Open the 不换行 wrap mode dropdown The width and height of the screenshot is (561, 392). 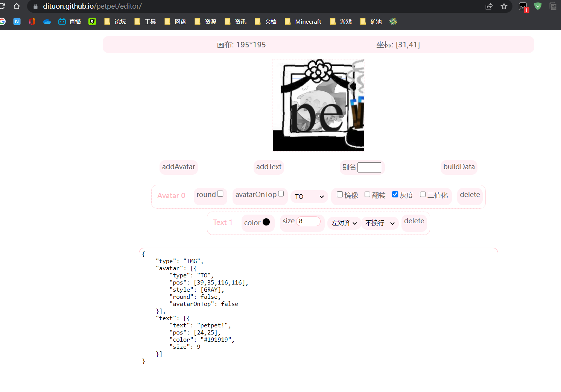coord(380,223)
